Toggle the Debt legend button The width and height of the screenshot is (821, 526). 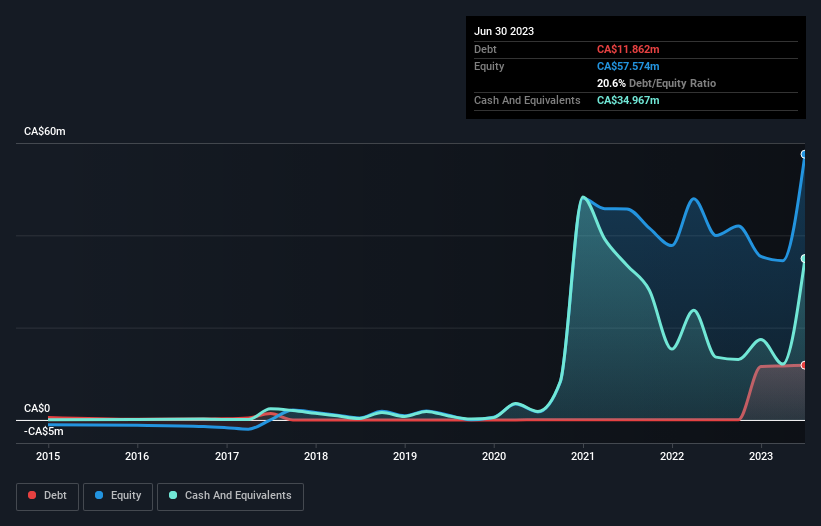coord(48,496)
